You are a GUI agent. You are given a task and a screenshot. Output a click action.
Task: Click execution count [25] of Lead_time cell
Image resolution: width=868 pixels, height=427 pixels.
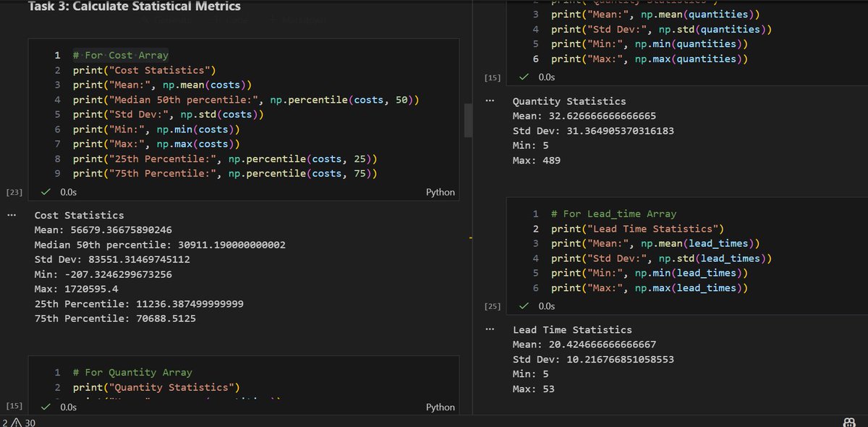pyautogui.click(x=493, y=307)
